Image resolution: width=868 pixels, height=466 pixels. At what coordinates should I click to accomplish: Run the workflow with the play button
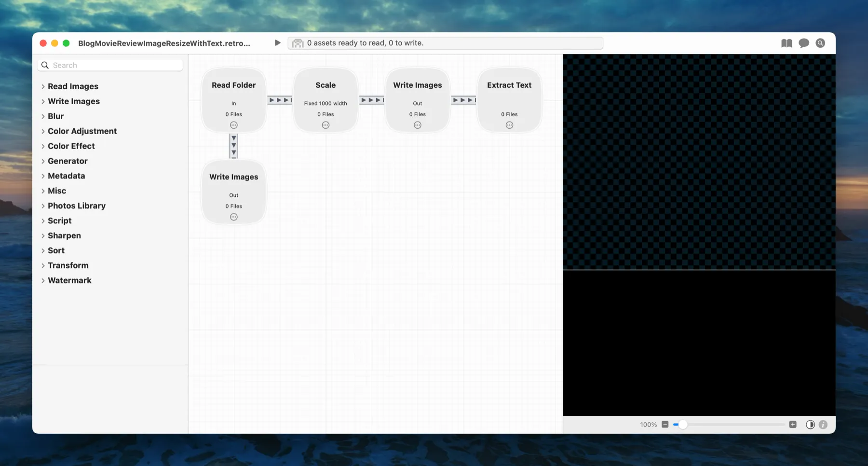(277, 42)
